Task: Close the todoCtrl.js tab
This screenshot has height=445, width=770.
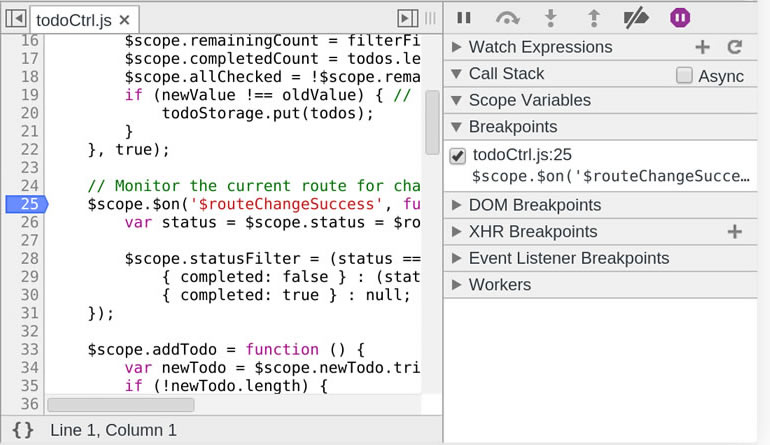Action: (x=123, y=19)
